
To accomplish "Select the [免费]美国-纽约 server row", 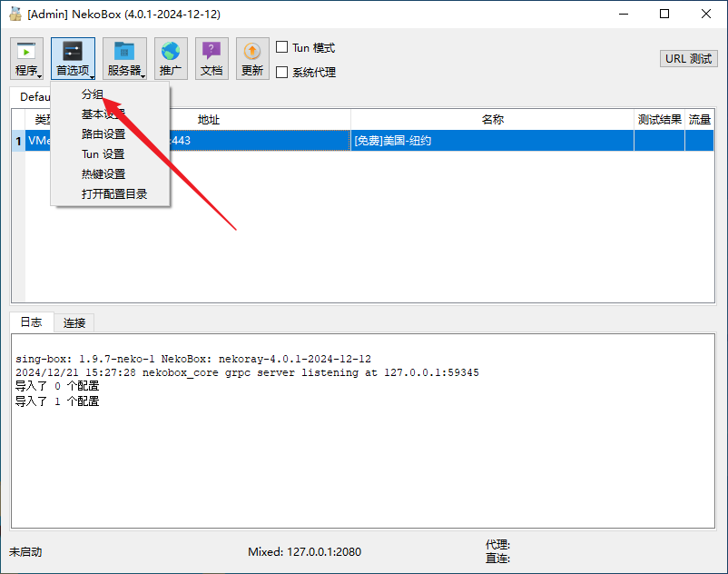I will (x=492, y=141).
